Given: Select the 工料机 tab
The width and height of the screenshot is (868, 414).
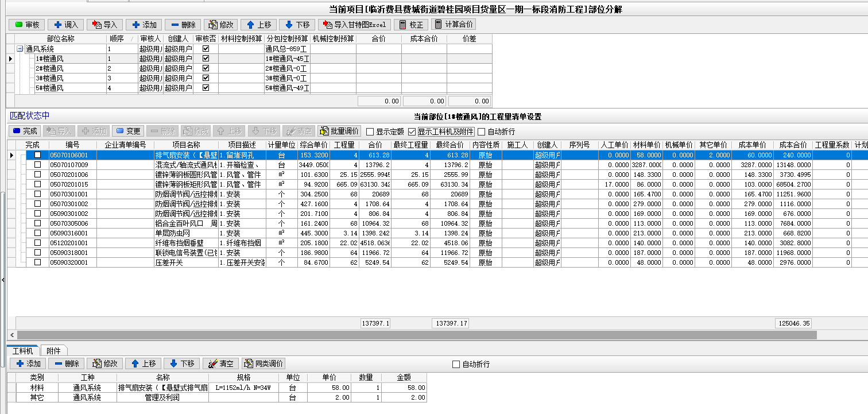Looking at the screenshot, I should (x=24, y=350).
